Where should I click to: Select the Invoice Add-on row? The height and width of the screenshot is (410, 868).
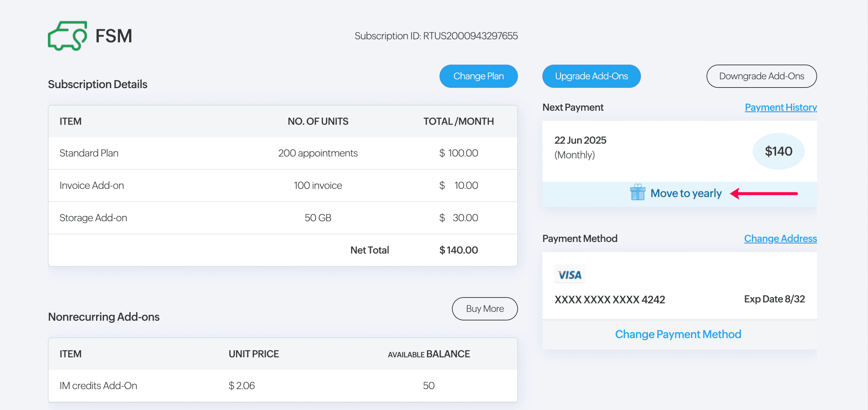pyautogui.click(x=282, y=185)
